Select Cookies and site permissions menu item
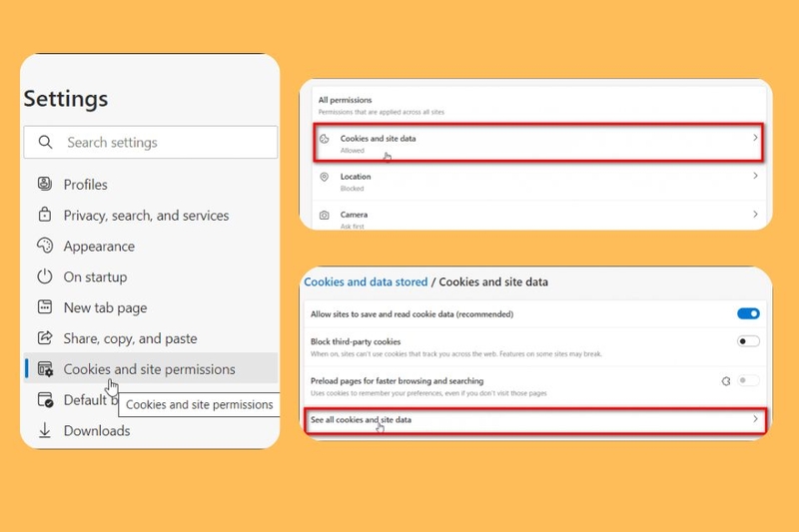The height and width of the screenshot is (532, 799). tap(151, 368)
